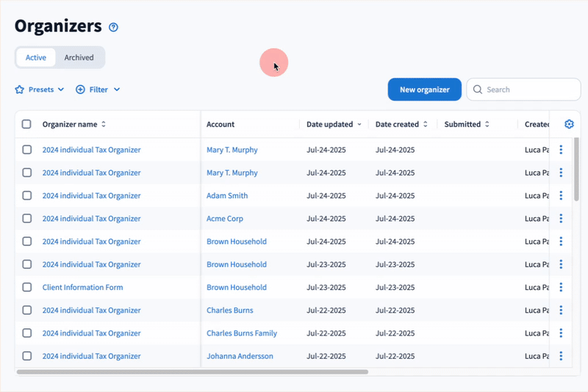Click into the Search input field

pyautogui.click(x=529, y=90)
